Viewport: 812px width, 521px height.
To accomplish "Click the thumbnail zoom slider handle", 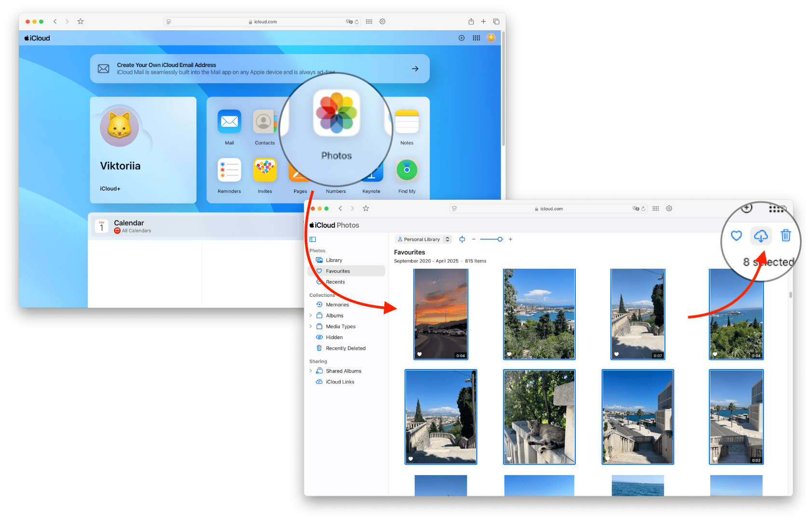I will (500, 239).
